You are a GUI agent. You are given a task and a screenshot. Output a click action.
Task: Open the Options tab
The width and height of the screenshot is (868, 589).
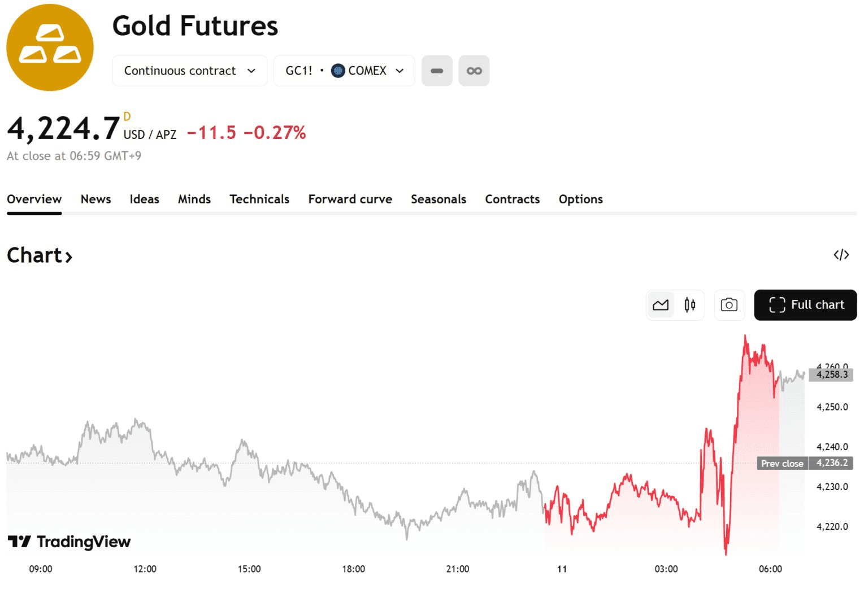click(x=580, y=199)
